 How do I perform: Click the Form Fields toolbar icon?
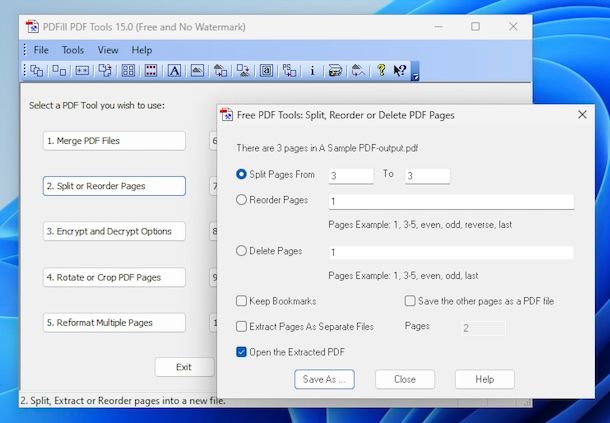pyautogui.click(x=266, y=70)
